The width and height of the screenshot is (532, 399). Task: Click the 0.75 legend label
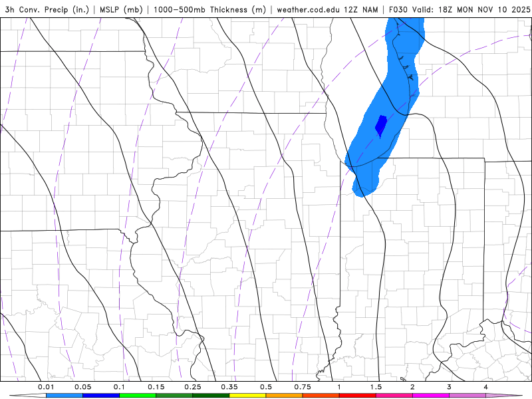(x=303, y=387)
